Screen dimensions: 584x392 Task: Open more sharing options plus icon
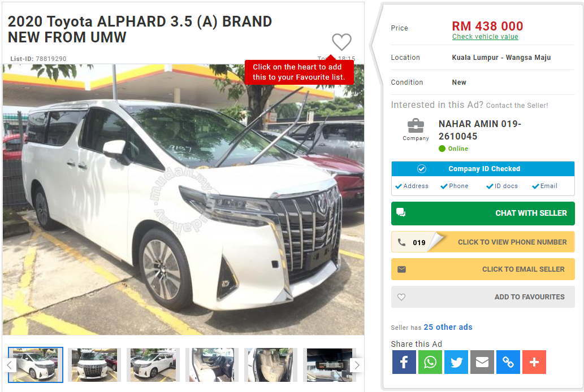pyautogui.click(x=534, y=362)
